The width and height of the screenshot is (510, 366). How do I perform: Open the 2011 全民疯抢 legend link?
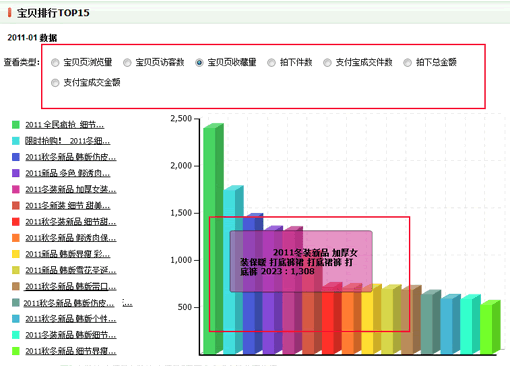(65, 125)
